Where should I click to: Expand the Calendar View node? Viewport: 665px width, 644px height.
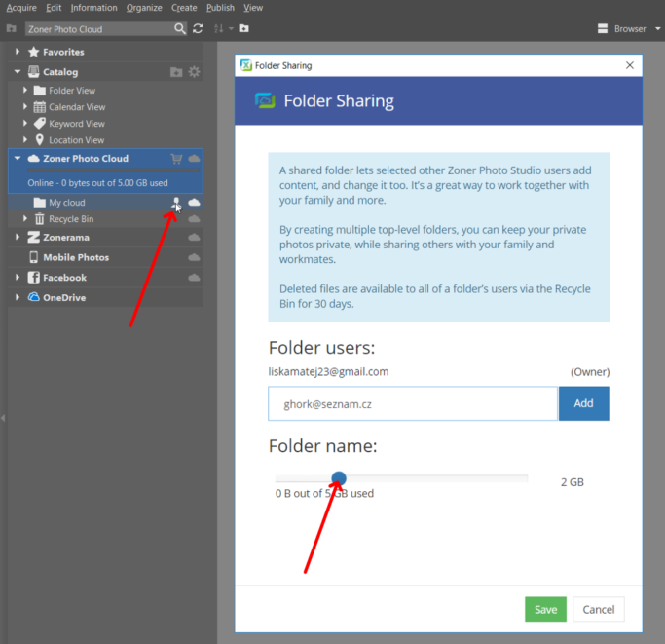click(x=25, y=106)
